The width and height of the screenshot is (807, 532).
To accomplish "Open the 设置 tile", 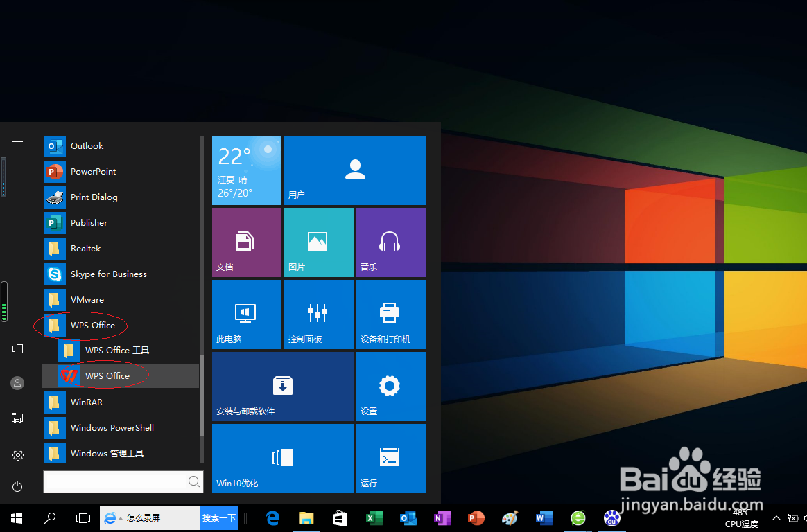I will [x=391, y=387].
